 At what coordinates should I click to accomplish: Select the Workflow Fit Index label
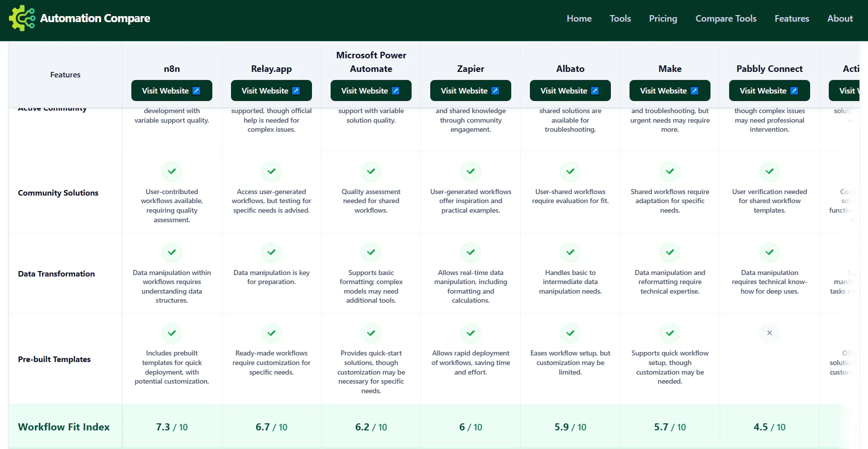coord(64,427)
